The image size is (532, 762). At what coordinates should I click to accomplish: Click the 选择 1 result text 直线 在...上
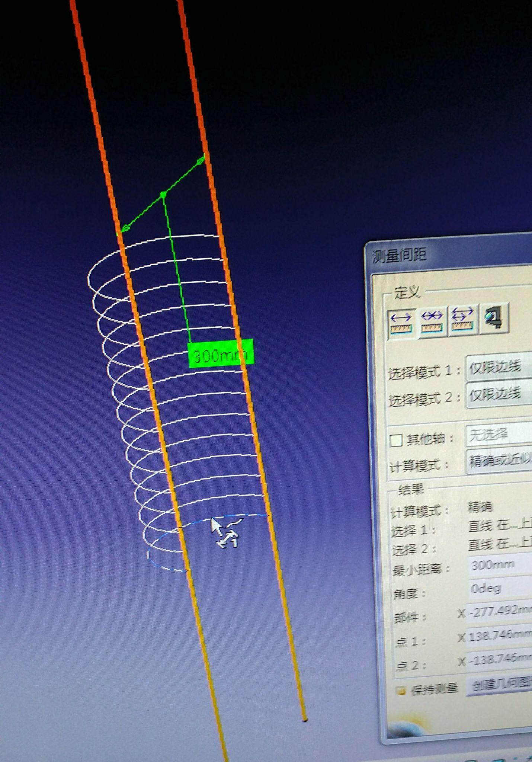coord(500,525)
